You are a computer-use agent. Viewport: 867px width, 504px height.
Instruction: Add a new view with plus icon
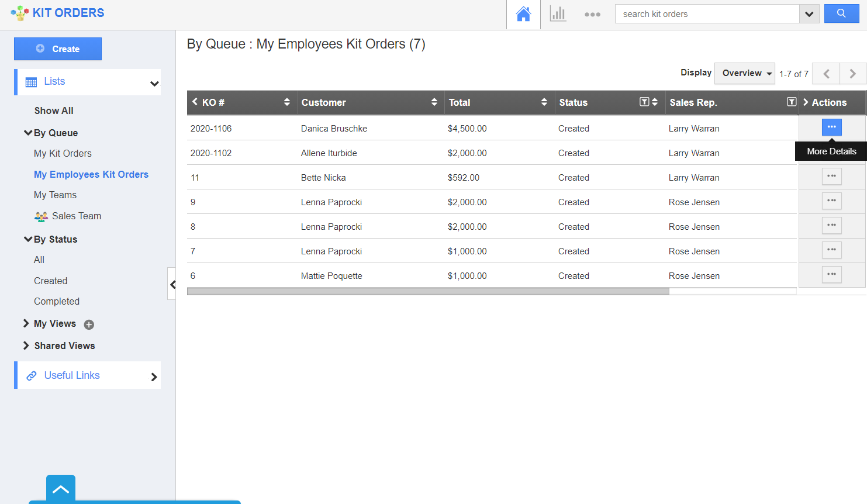click(89, 325)
